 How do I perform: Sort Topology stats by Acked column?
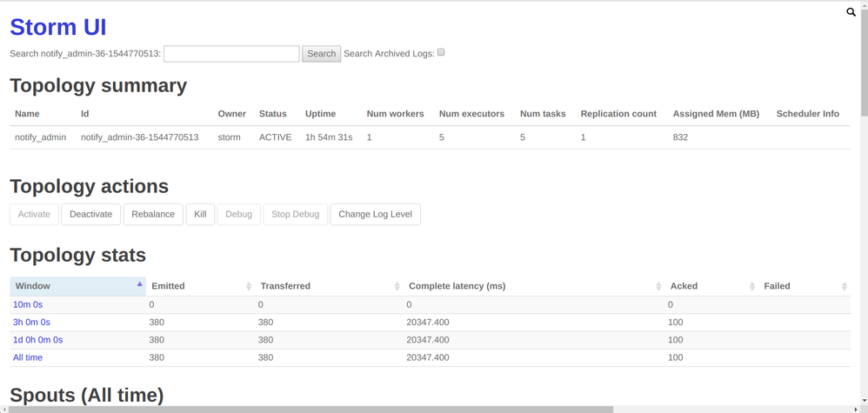[711, 286]
